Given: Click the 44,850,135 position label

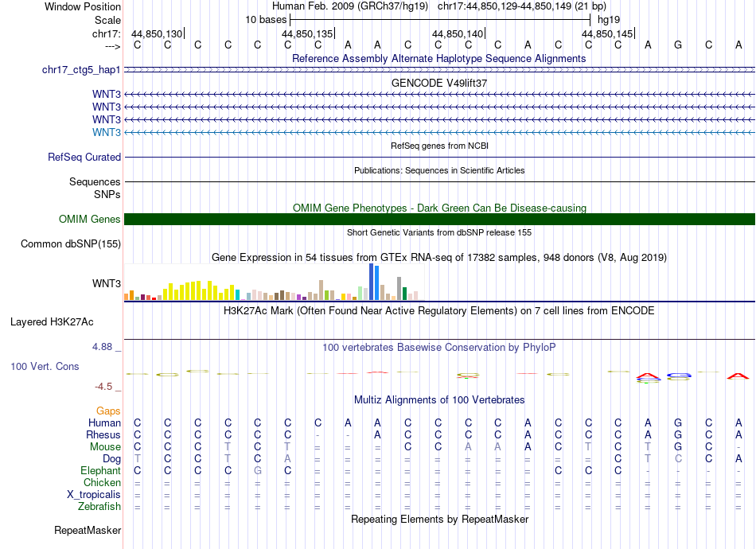Looking at the screenshot, I should 307,33.
